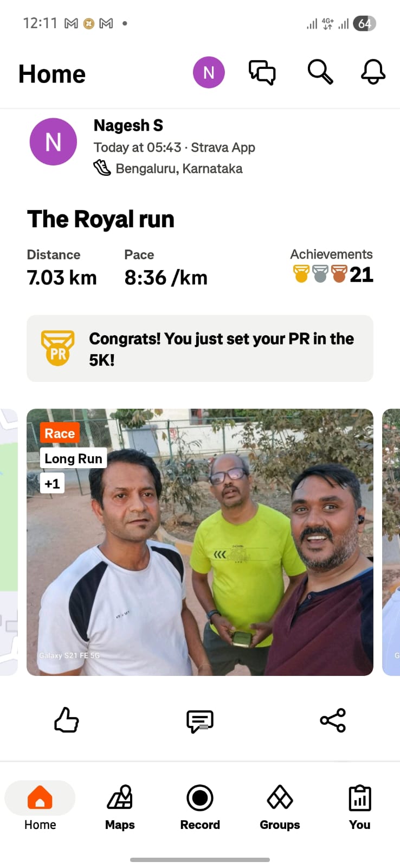Expand the +1 more tags badge
The width and height of the screenshot is (400, 868).
(53, 483)
